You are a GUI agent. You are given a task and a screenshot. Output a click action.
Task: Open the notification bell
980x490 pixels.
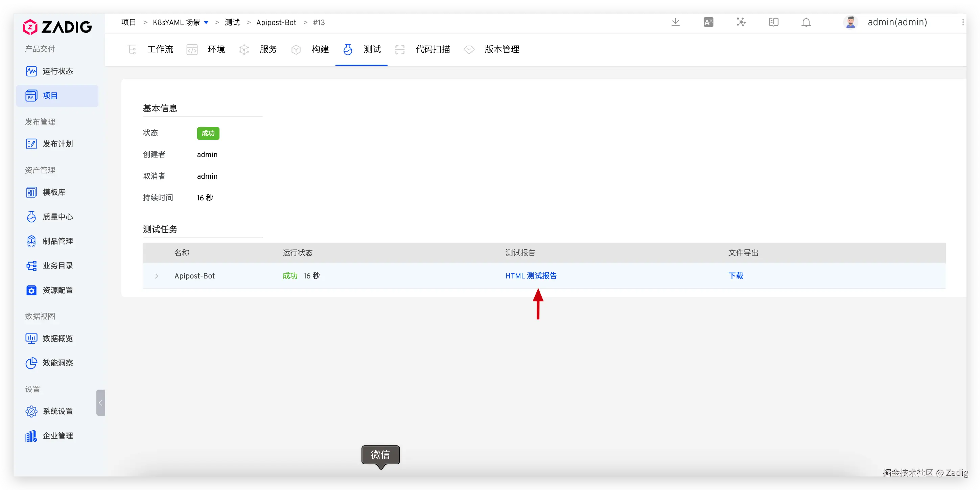click(x=806, y=22)
